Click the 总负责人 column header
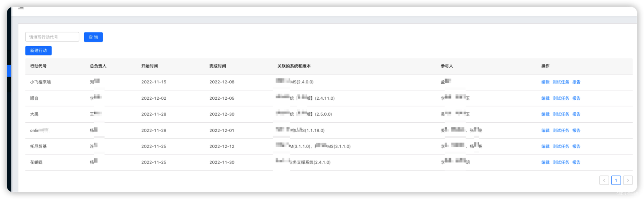Image resolution: width=644 pixels, height=199 pixels. [x=98, y=66]
